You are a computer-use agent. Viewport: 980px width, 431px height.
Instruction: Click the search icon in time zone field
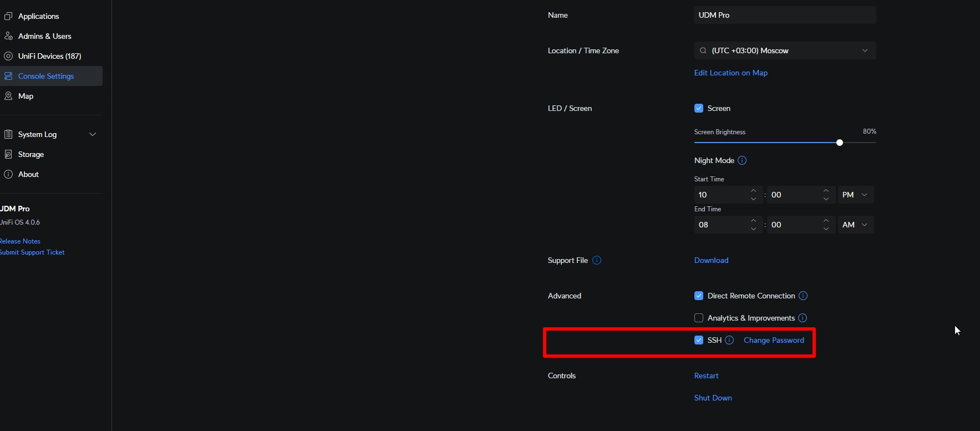(703, 50)
